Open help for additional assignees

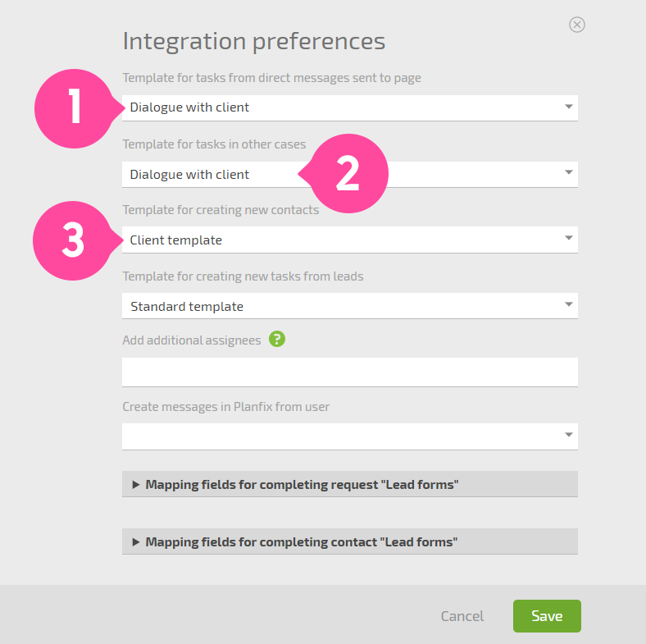pyautogui.click(x=277, y=340)
